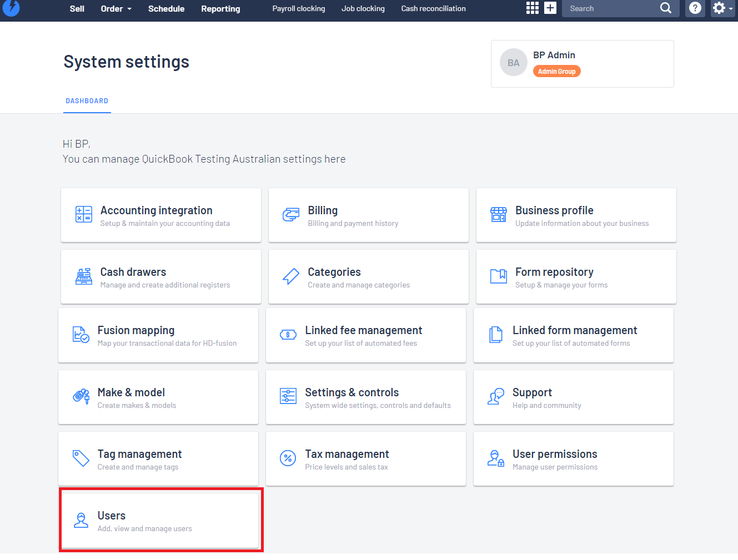Click 'Update information about your business' text
This screenshot has height=560, width=738.
(x=582, y=223)
